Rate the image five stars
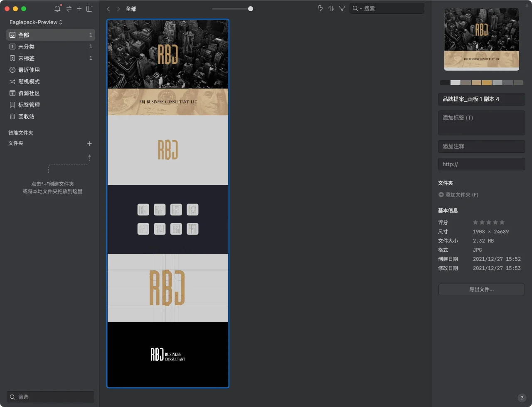Screen dimensions: 532x407 coord(502,222)
